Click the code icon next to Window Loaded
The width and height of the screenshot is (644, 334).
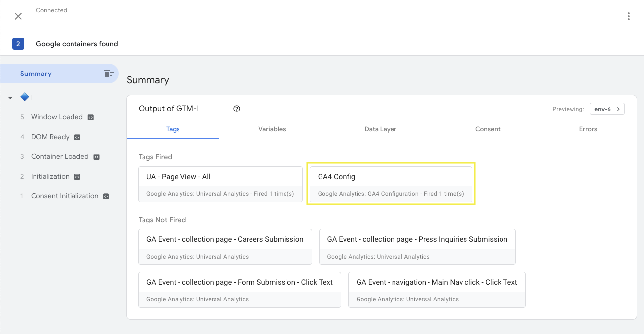[x=91, y=117]
